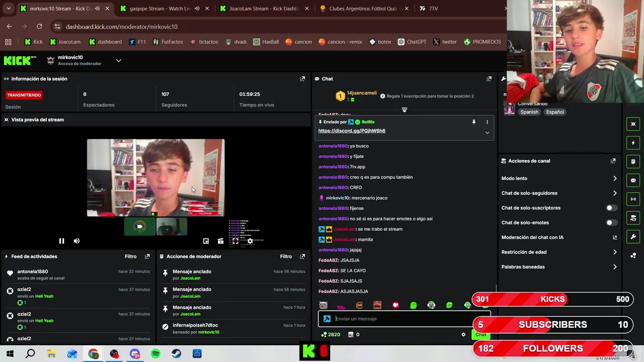Open Filtro in activity feed
This screenshot has width=644, height=362.
(130, 256)
